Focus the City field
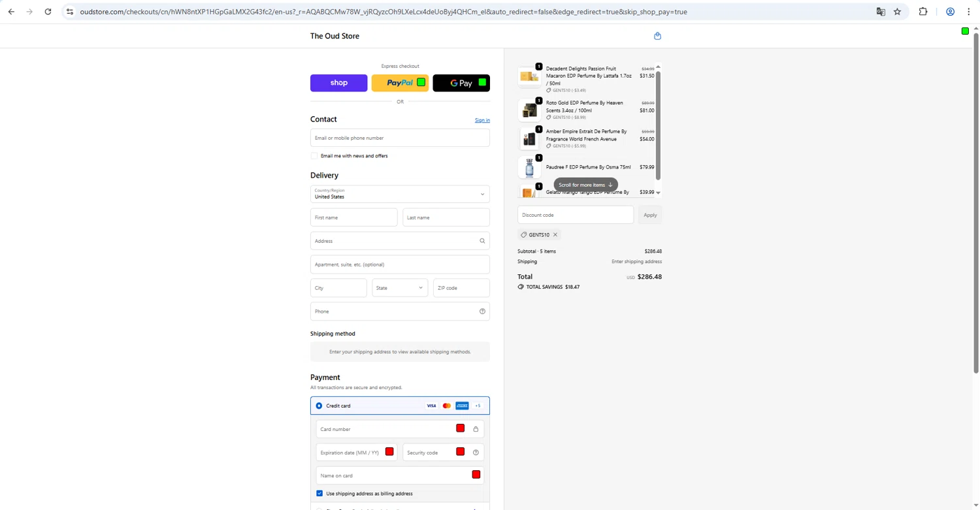Screen dimensions: 980x510 click(338, 288)
